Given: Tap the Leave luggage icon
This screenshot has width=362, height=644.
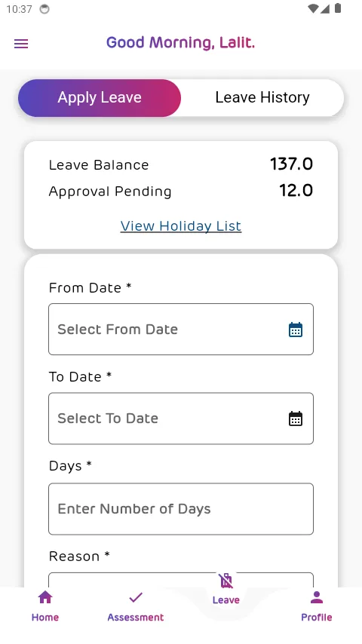Looking at the screenshot, I should 226,581.
